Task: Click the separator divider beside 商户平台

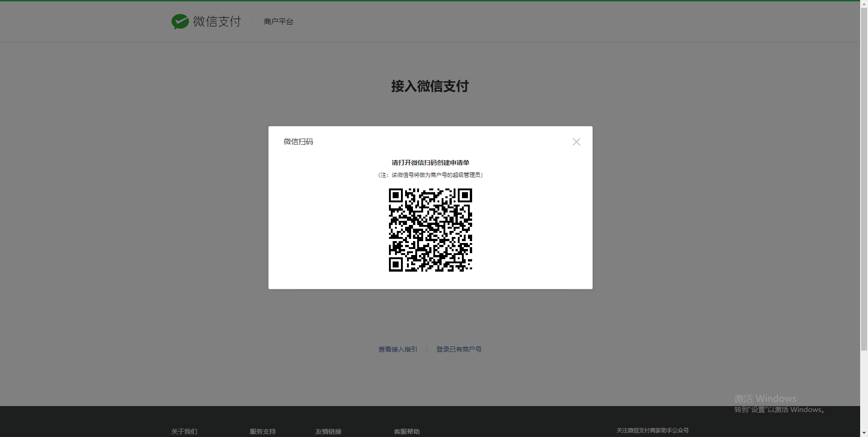Action: pyautogui.click(x=252, y=21)
